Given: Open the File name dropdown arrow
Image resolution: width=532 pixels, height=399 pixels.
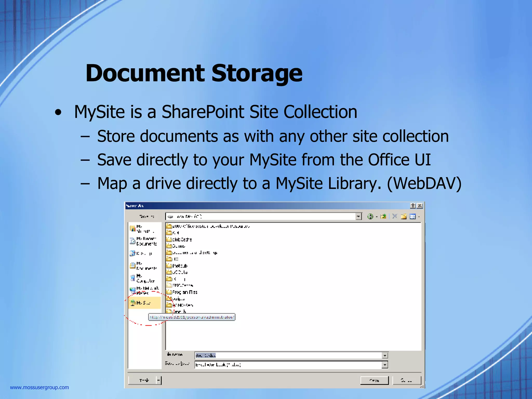Looking at the screenshot, I should point(385,355).
